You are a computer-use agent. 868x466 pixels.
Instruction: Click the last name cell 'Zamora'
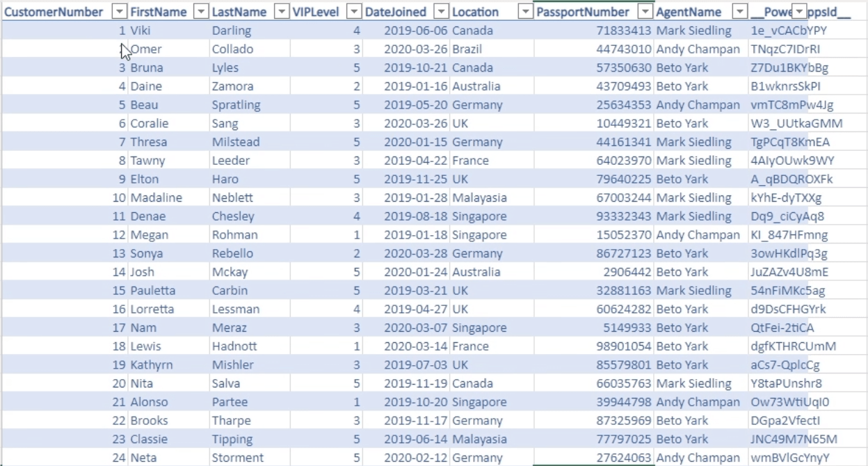click(x=250, y=86)
